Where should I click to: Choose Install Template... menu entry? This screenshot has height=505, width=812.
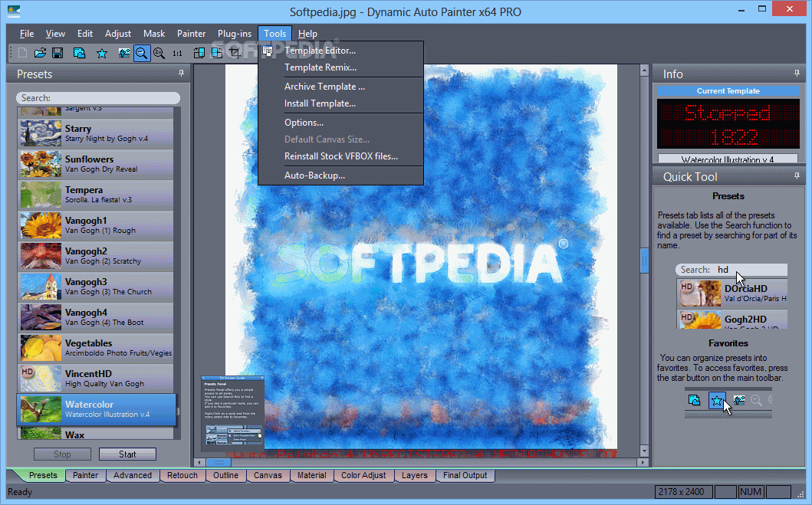340,103
